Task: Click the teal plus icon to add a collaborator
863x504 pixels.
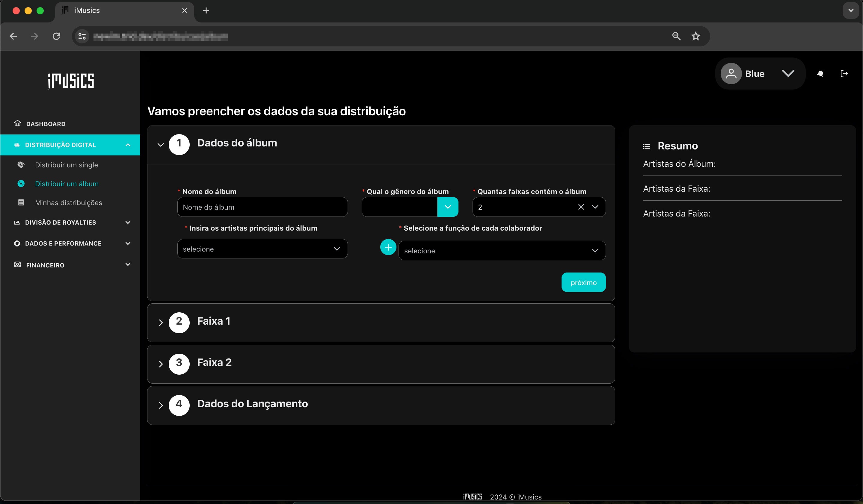Action: 388,247
